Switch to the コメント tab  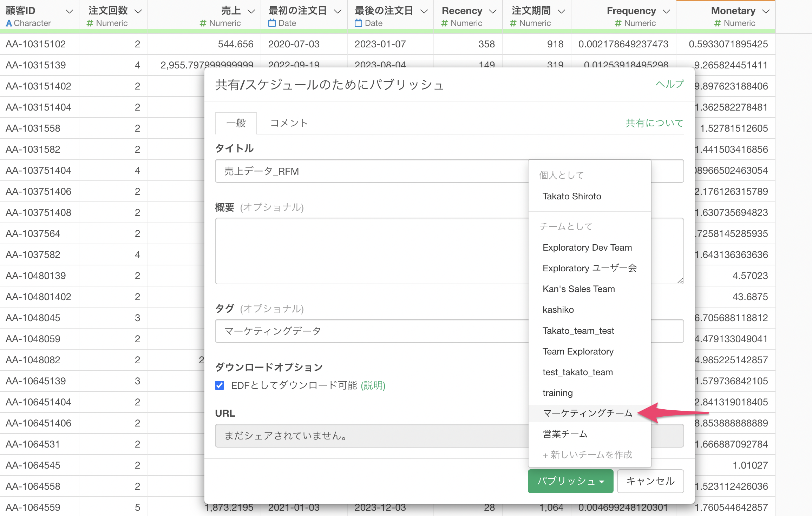click(289, 123)
